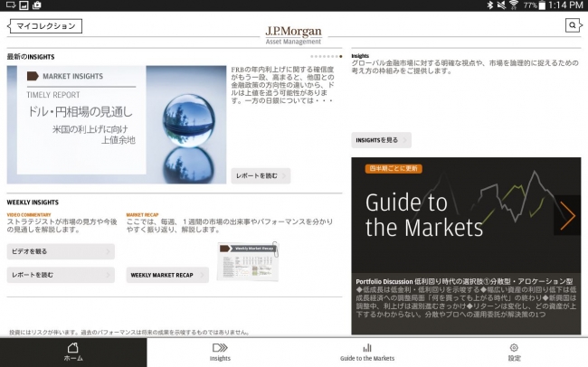Click the ビデオを観る button
This screenshot has width=588, height=367.
tap(61, 251)
